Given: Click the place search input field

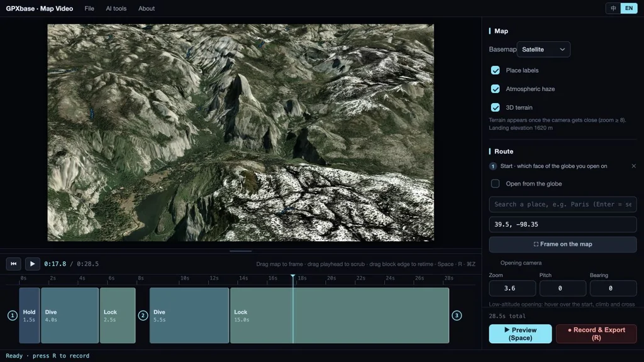Looking at the screenshot, I should [563, 204].
